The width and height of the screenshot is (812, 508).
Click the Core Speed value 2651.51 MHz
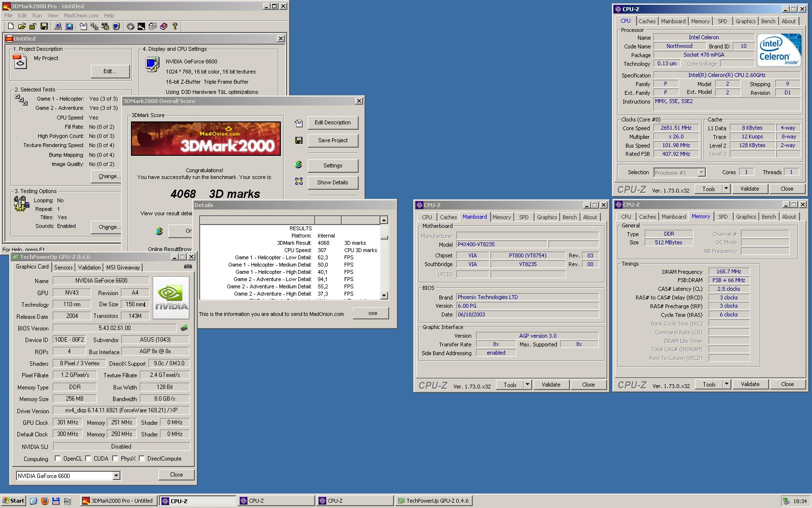(676, 128)
